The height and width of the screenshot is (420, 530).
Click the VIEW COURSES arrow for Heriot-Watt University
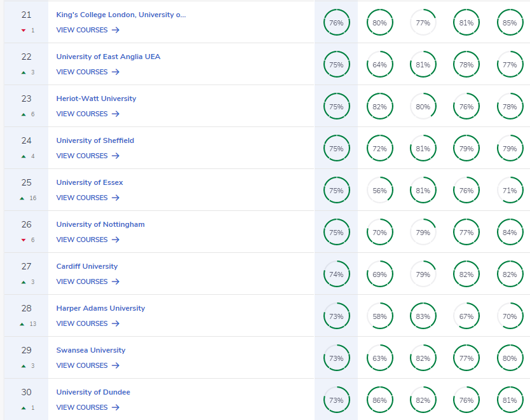[x=116, y=114]
